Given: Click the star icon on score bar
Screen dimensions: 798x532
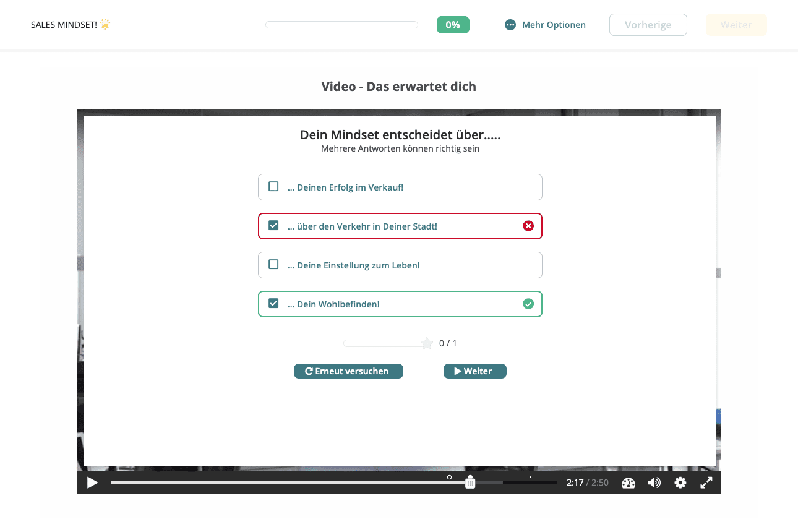Looking at the screenshot, I should pyautogui.click(x=427, y=343).
